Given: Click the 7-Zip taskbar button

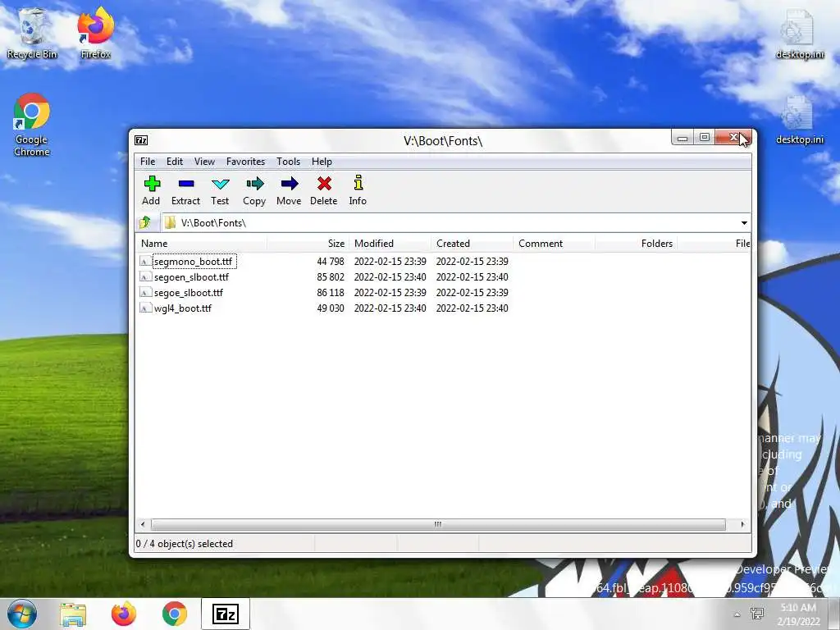Looking at the screenshot, I should 226,614.
